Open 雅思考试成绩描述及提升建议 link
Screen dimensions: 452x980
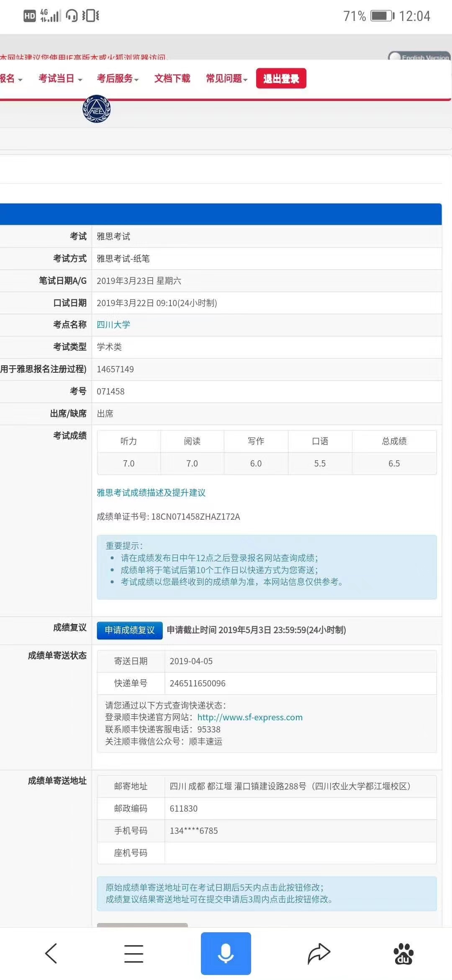coord(151,493)
